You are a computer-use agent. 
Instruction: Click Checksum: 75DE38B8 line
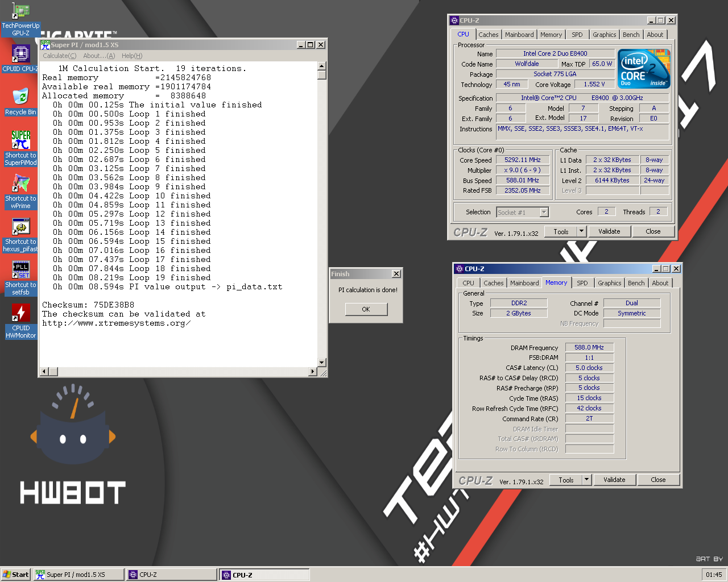tap(88, 305)
